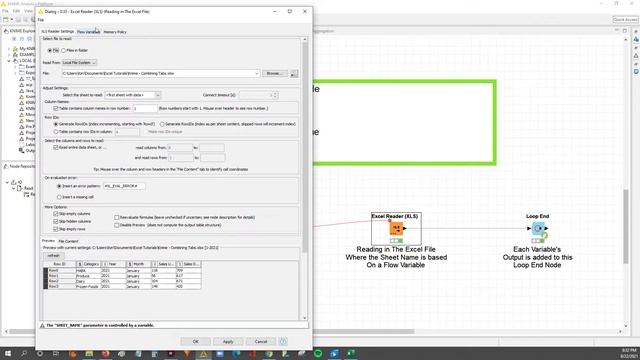Viewport: 640px width, 360px height.
Task: Switch to Flow Variables tab
Action: coord(89,31)
